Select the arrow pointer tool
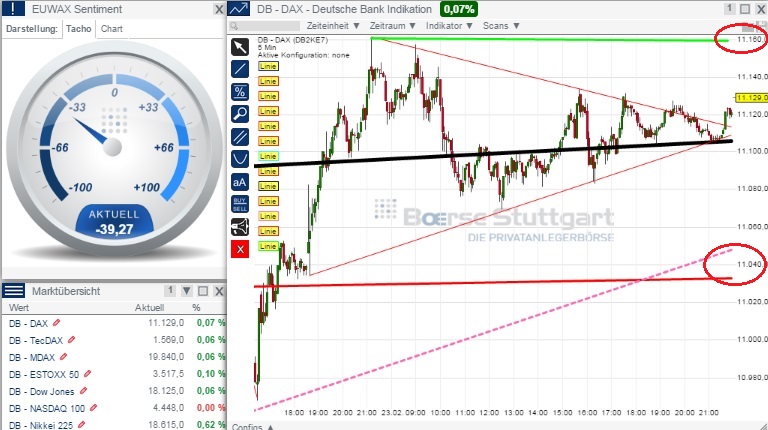This screenshot has width=768, height=430. (x=240, y=47)
